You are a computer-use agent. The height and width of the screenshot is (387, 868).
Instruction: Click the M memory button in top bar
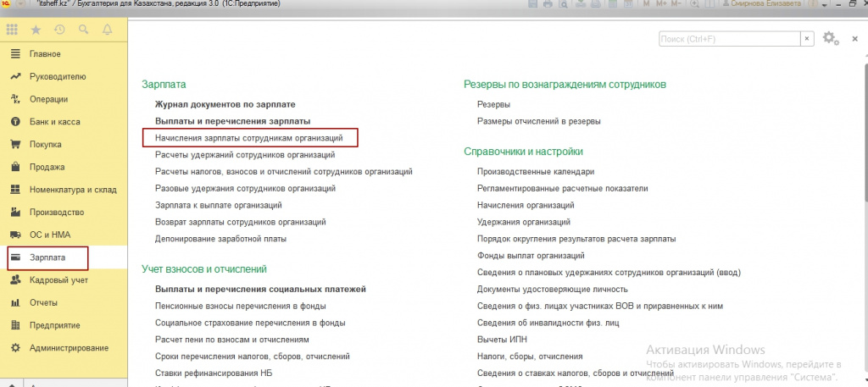[x=646, y=3]
